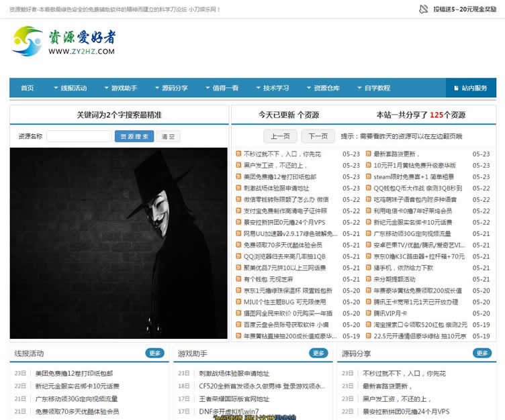Click the orange icon beside 最新套路贷更新

coord(369,154)
